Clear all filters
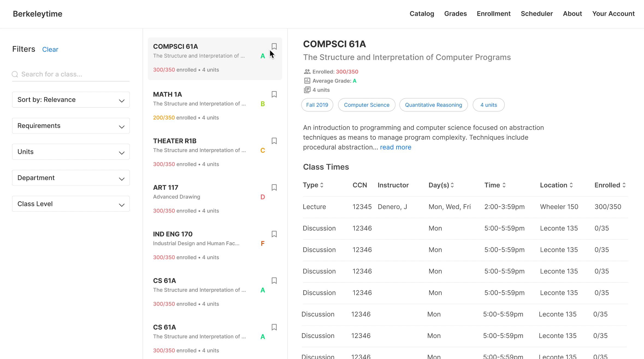Image resolution: width=644 pixels, height=359 pixels. tap(50, 49)
